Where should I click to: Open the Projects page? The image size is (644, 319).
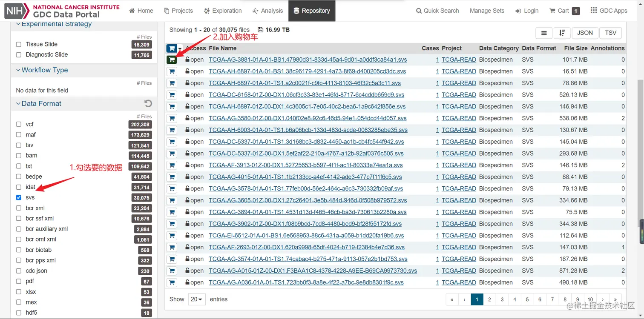click(178, 11)
